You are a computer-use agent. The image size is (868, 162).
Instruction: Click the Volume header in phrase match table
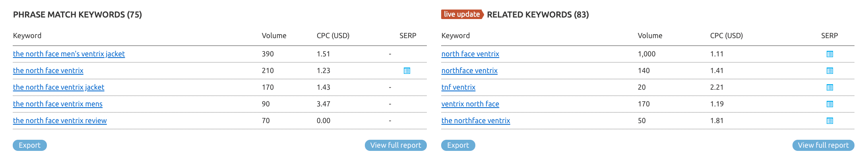tap(274, 36)
